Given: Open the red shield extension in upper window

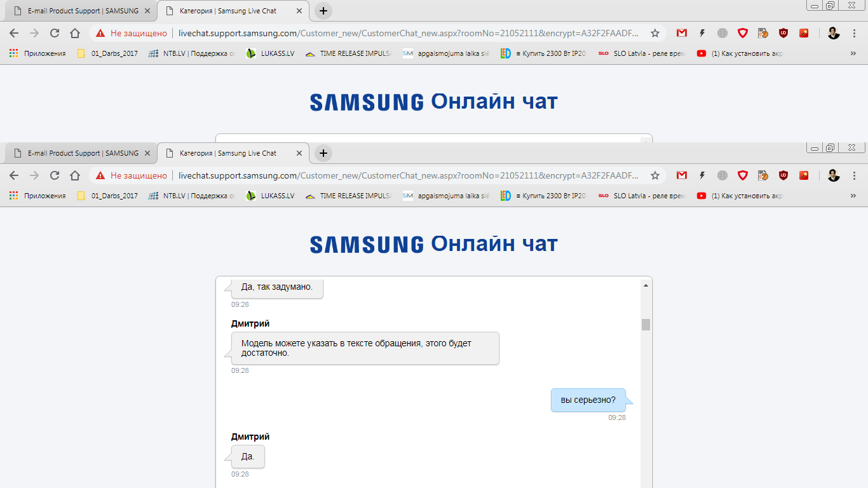Looking at the screenshot, I should pos(743,33).
